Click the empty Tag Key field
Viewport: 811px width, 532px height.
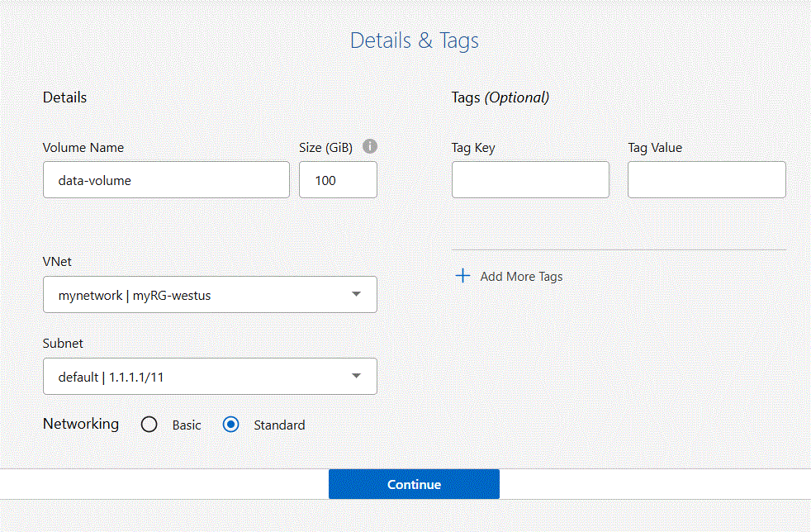click(x=530, y=179)
